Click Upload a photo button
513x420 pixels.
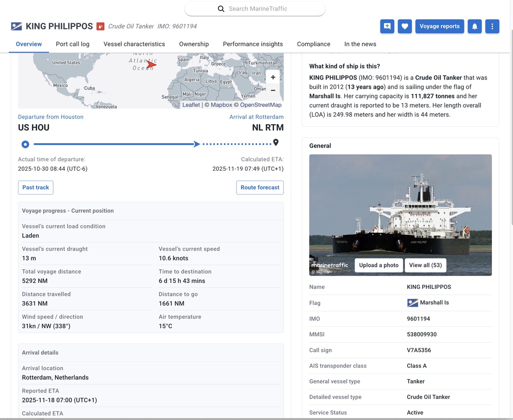(x=379, y=265)
